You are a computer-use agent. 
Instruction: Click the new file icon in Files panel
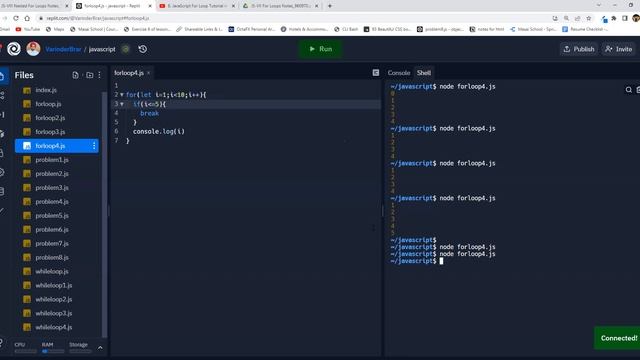coord(76,75)
